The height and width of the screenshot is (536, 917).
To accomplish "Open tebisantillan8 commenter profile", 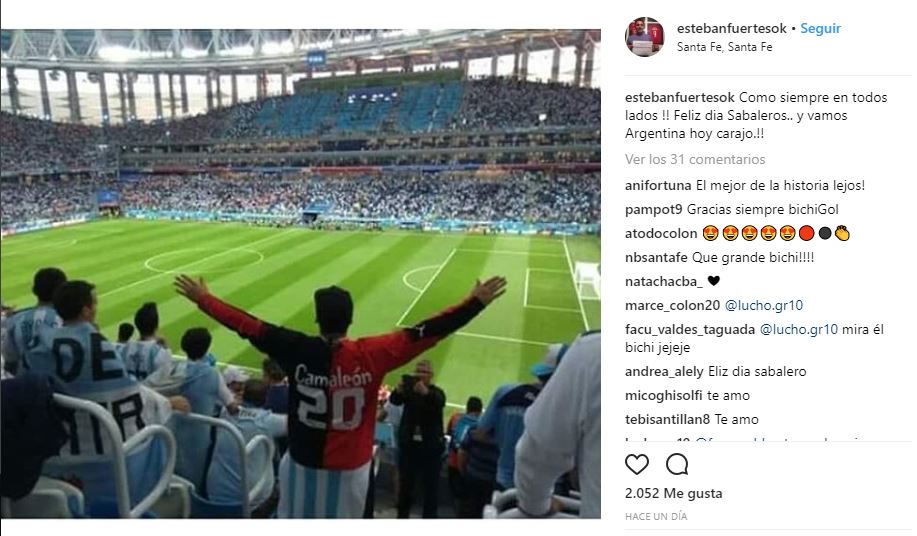I will [667, 419].
